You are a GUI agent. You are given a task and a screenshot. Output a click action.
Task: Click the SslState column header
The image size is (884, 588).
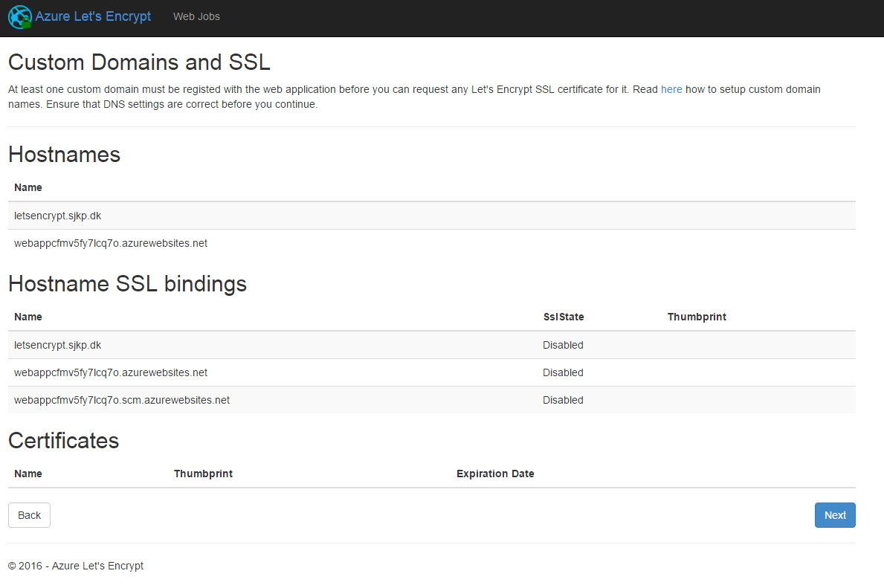point(564,317)
